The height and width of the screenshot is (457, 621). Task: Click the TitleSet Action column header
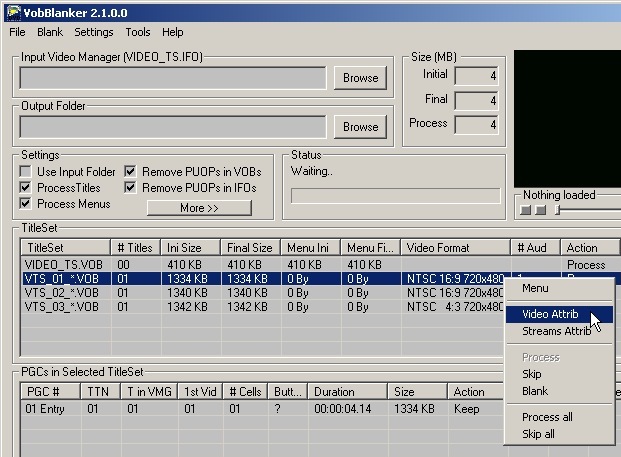point(590,248)
